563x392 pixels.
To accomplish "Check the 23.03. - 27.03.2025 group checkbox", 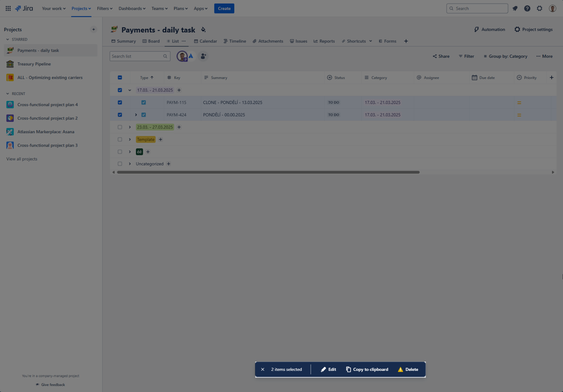I will pyautogui.click(x=120, y=127).
